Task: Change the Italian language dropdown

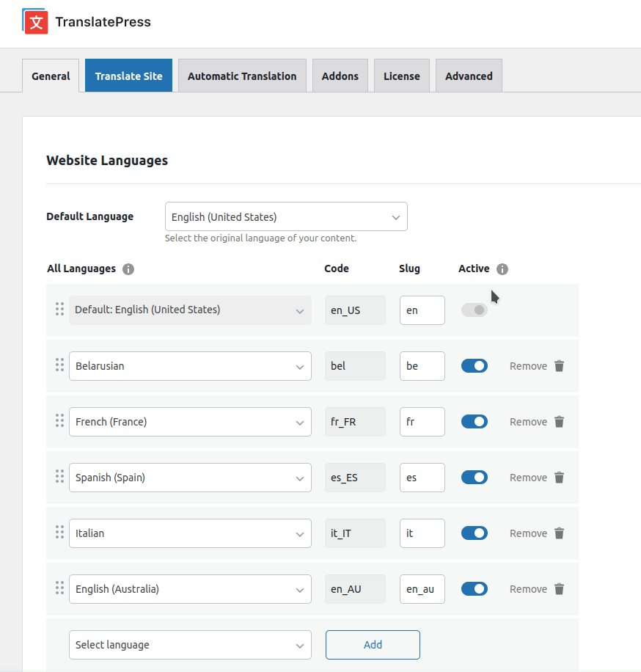Action: click(x=190, y=533)
